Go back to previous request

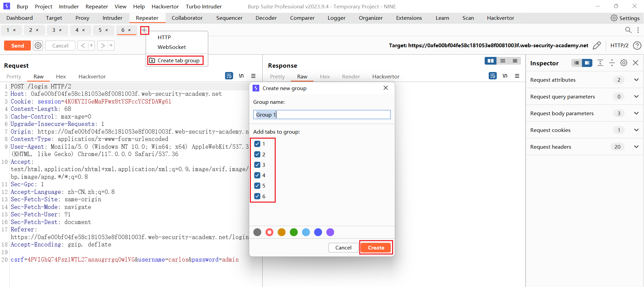pyautogui.click(x=83, y=46)
